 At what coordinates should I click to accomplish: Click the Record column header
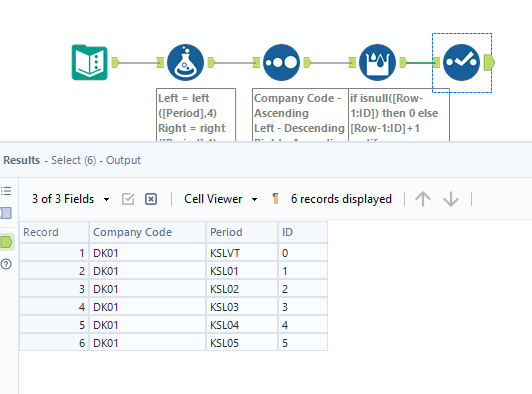[x=54, y=232]
